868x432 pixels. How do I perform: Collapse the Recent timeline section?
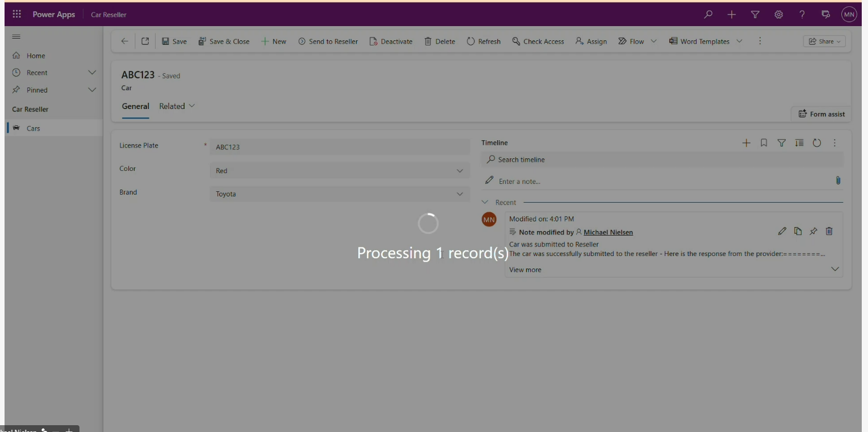point(485,202)
